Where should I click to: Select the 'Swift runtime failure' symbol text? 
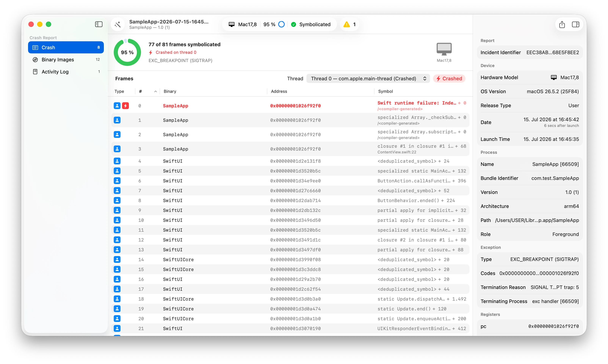coord(417,103)
